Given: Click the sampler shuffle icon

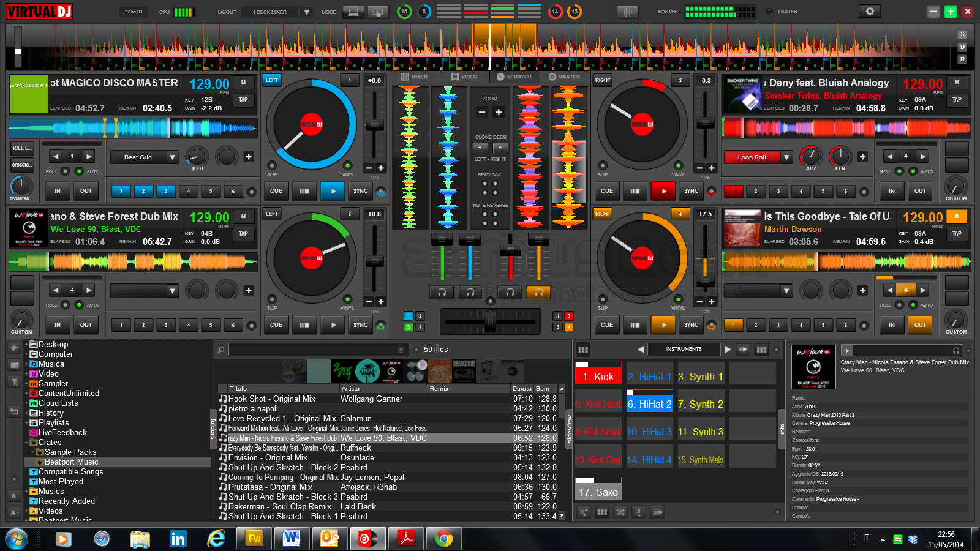Looking at the screenshot, I should pyautogui.click(x=620, y=512).
